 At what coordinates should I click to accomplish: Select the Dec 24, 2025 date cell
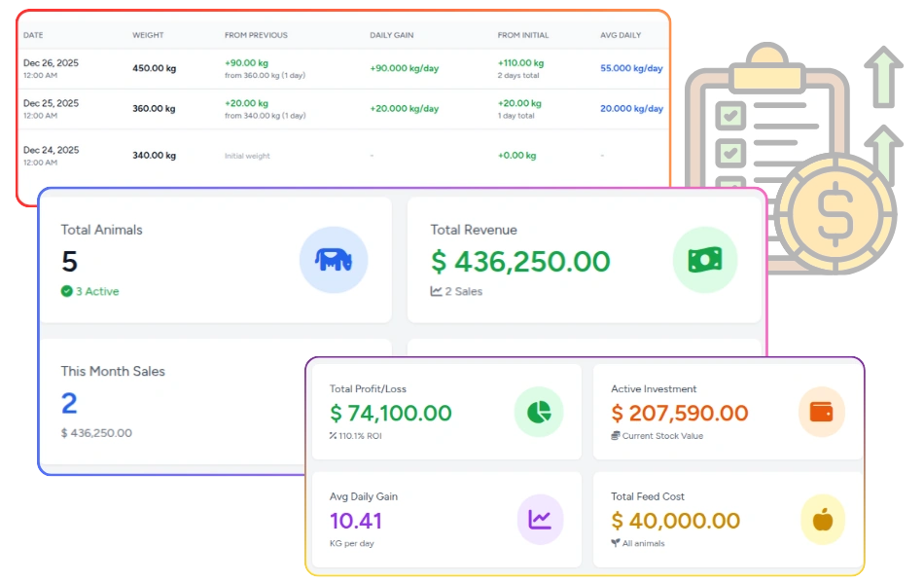(51, 156)
